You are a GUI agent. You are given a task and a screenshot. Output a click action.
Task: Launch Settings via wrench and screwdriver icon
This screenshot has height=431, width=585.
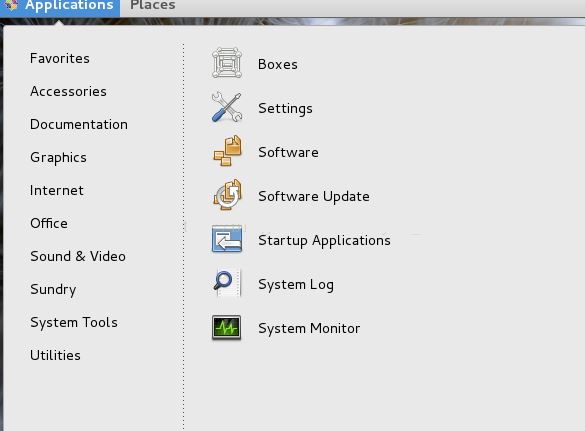(x=226, y=107)
